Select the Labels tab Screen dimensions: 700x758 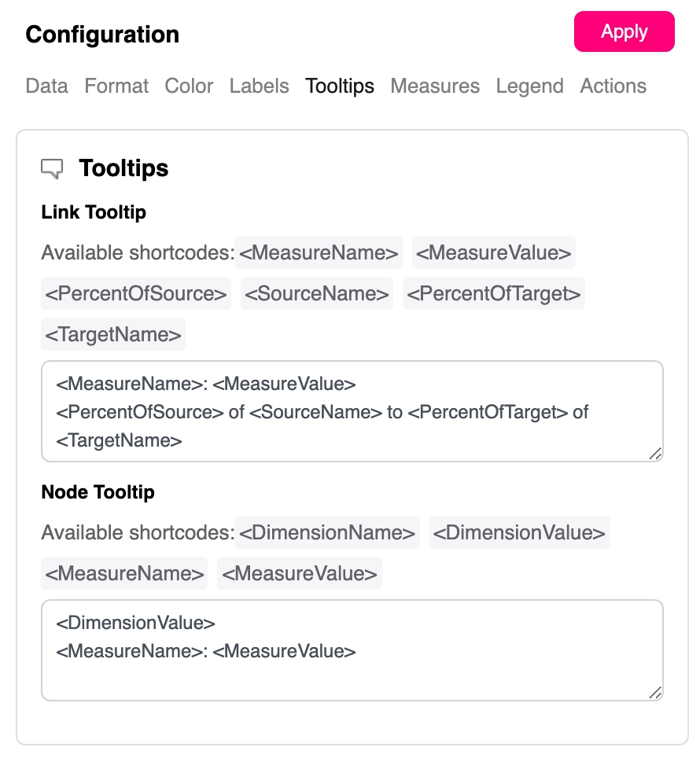259,86
